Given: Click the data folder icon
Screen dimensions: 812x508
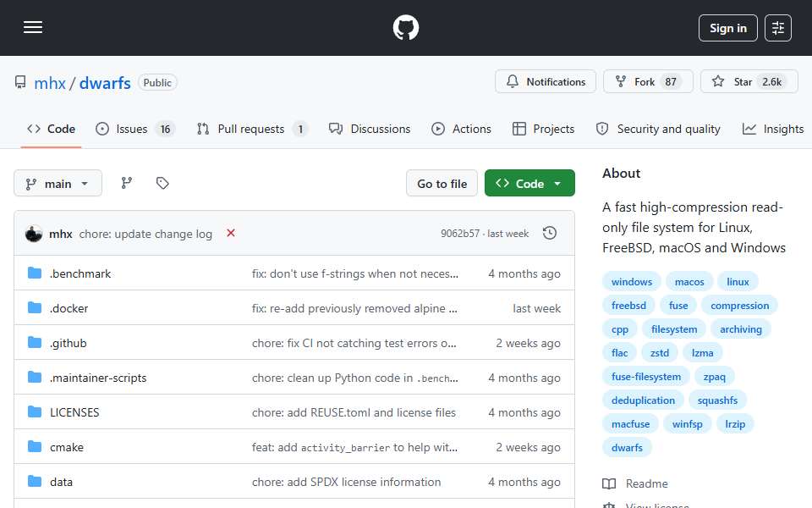Looking at the screenshot, I should coord(35,482).
